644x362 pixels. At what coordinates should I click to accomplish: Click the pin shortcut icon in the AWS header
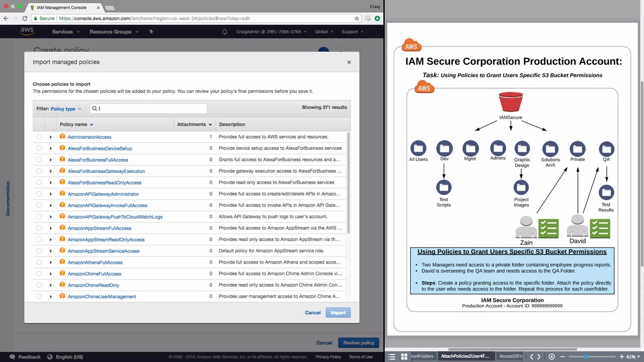[x=151, y=32]
